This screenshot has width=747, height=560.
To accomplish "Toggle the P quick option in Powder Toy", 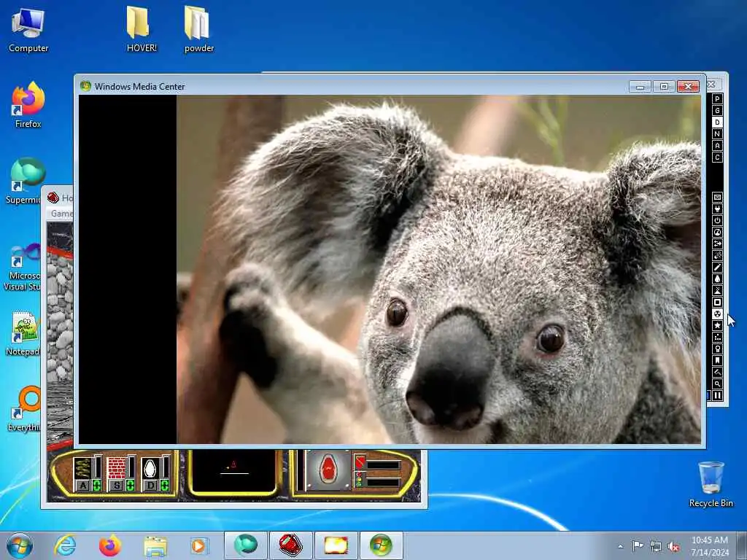I will 717,98.
